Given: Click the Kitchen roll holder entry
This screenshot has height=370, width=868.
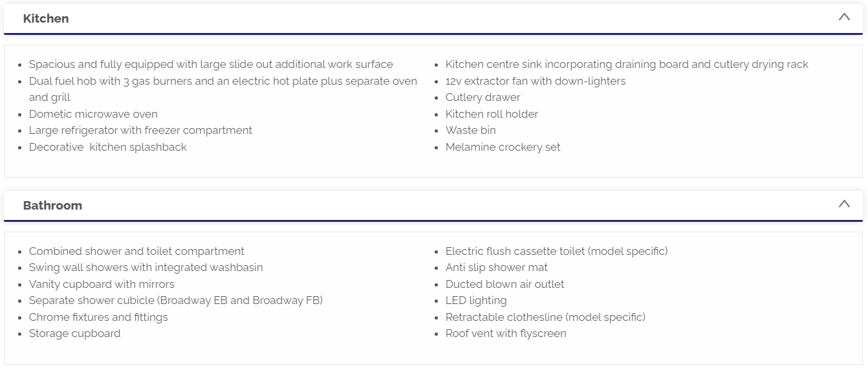Looking at the screenshot, I should click(x=492, y=114).
